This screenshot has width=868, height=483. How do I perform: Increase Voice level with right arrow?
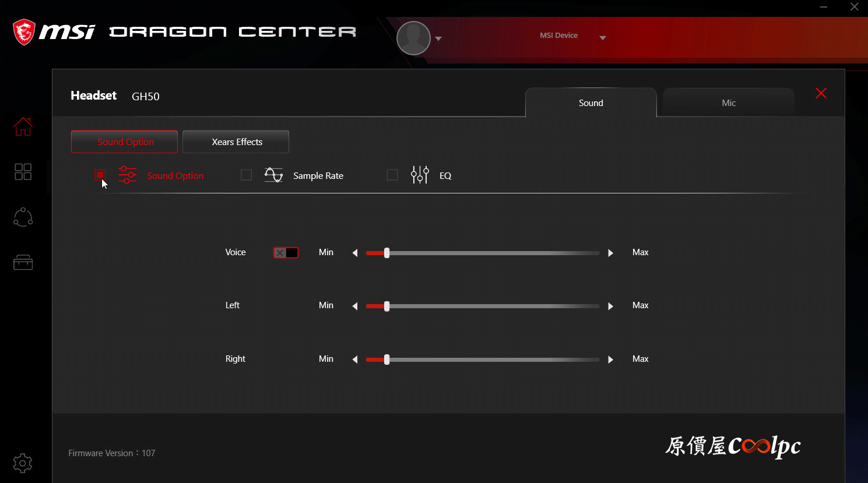click(610, 253)
